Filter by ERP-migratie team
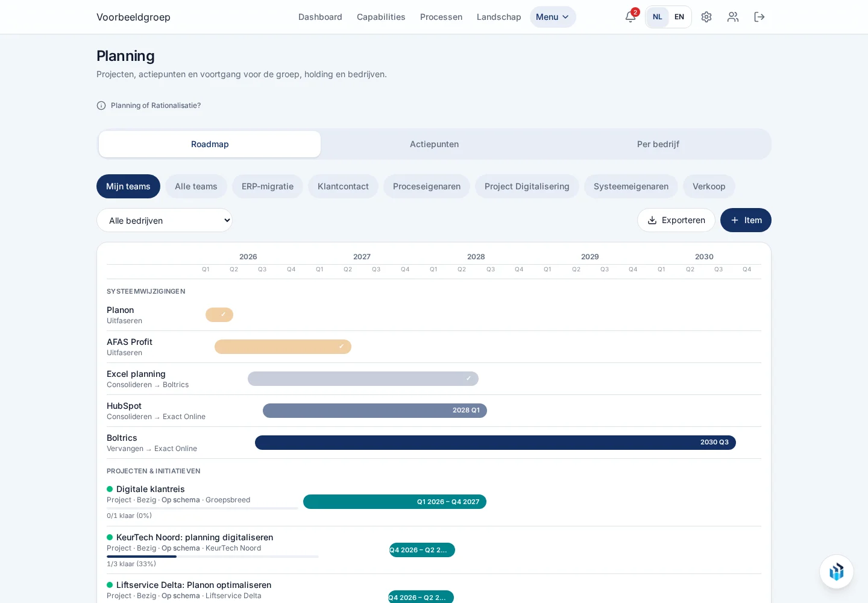 click(268, 186)
